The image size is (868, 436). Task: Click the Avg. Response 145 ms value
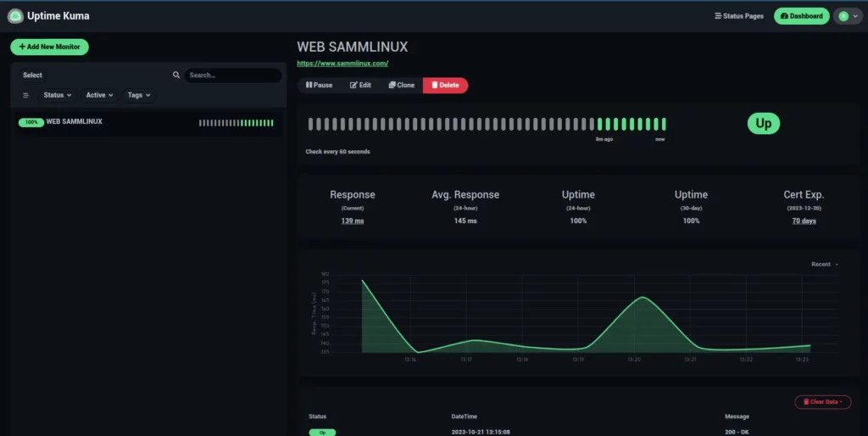[465, 221]
